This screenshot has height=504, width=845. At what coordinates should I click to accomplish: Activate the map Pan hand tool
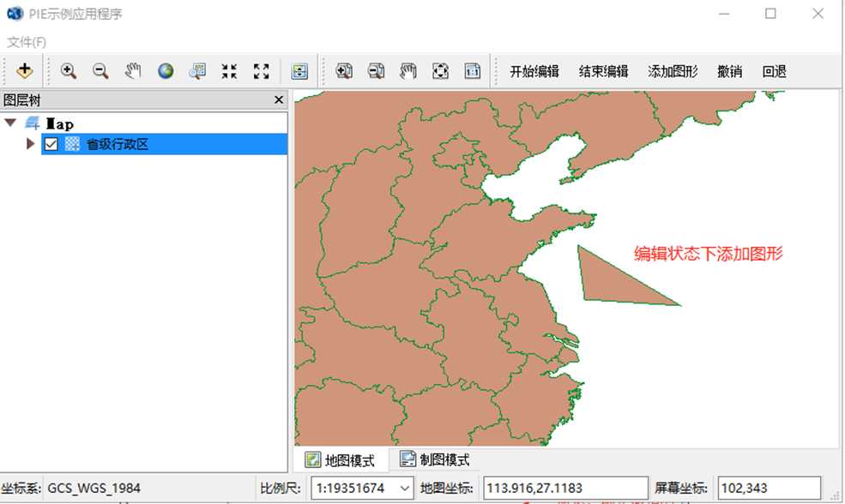[x=133, y=70]
